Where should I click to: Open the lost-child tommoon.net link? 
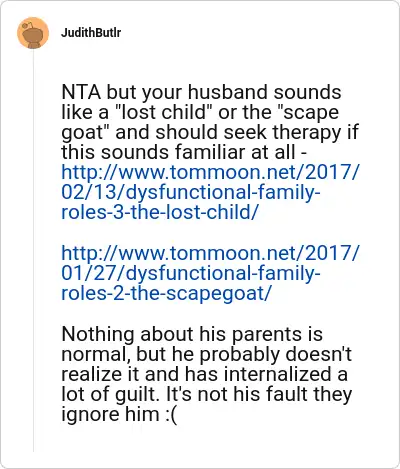pyautogui.click(x=211, y=192)
